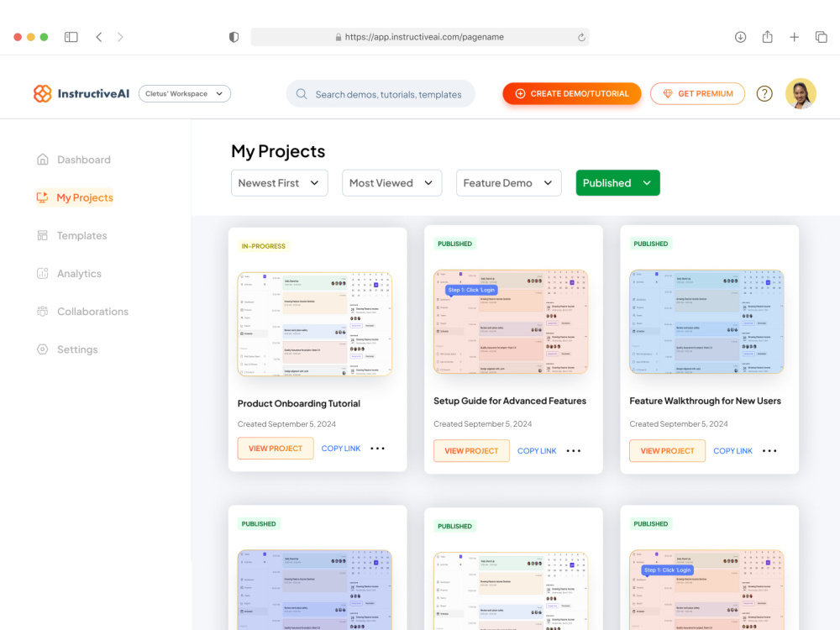Expand the Feature Demo filter dropdown

click(x=508, y=183)
